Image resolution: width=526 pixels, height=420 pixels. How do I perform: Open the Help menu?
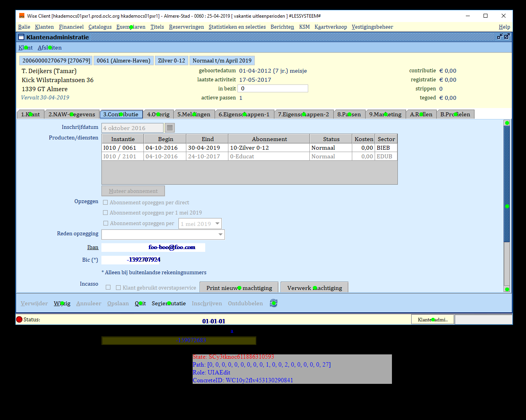click(504, 27)
